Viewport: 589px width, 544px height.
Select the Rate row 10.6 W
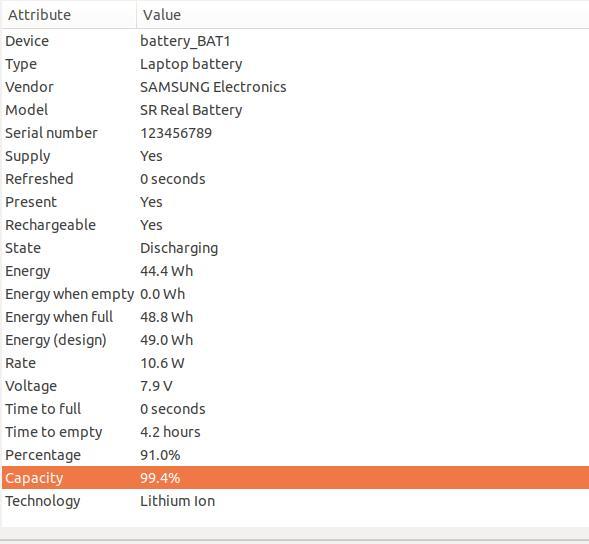point(295,363)
